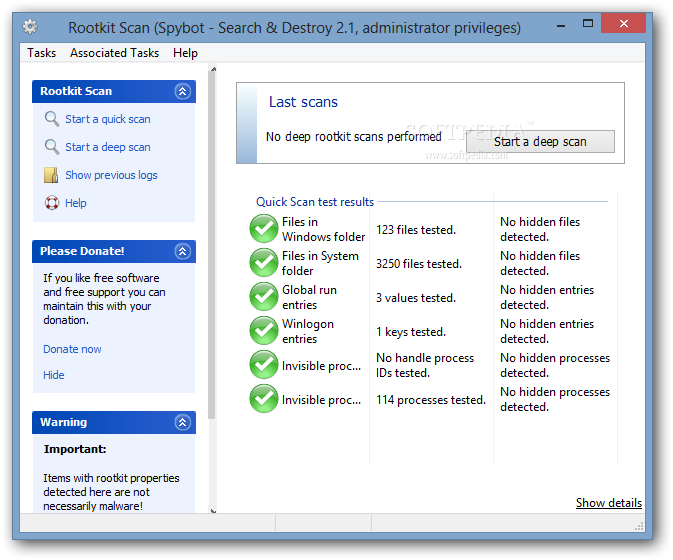
Task: Open the Show details link
Action: tap(609, 502)
